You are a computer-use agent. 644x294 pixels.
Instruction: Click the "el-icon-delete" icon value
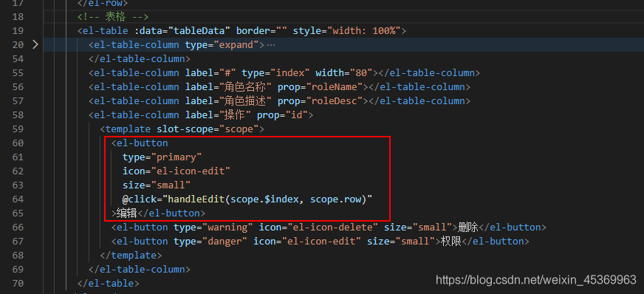click(332, 227)
